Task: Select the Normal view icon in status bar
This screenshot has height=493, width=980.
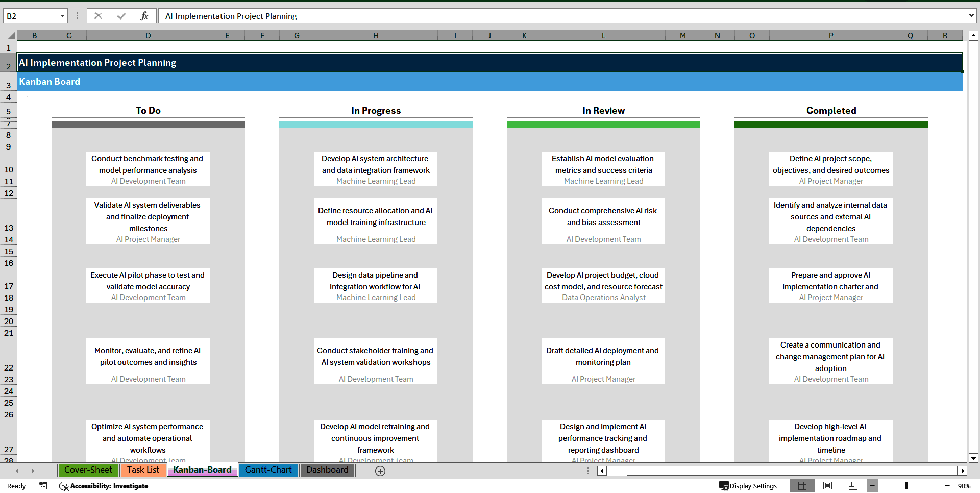Action: tap(802, 486)
